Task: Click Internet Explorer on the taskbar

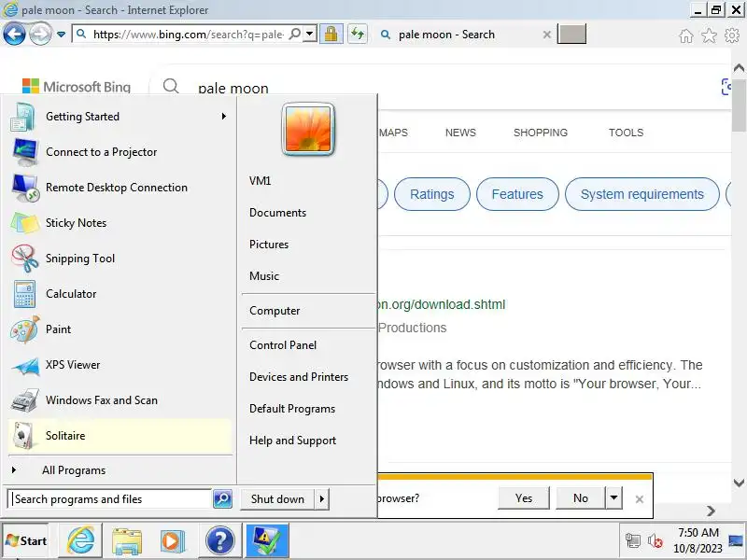Action: pyautogui.click(x=80, y=540)
